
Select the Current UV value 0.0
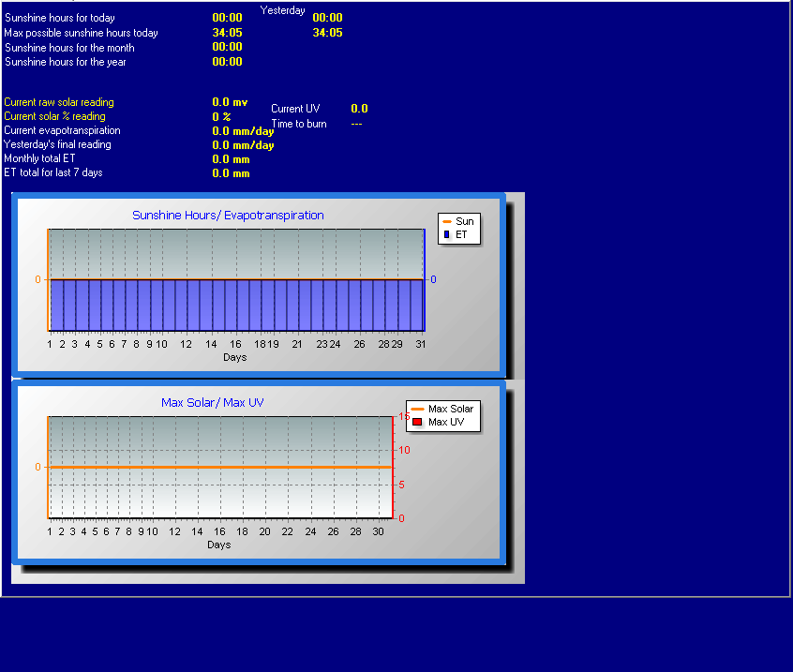click(359, 109)
